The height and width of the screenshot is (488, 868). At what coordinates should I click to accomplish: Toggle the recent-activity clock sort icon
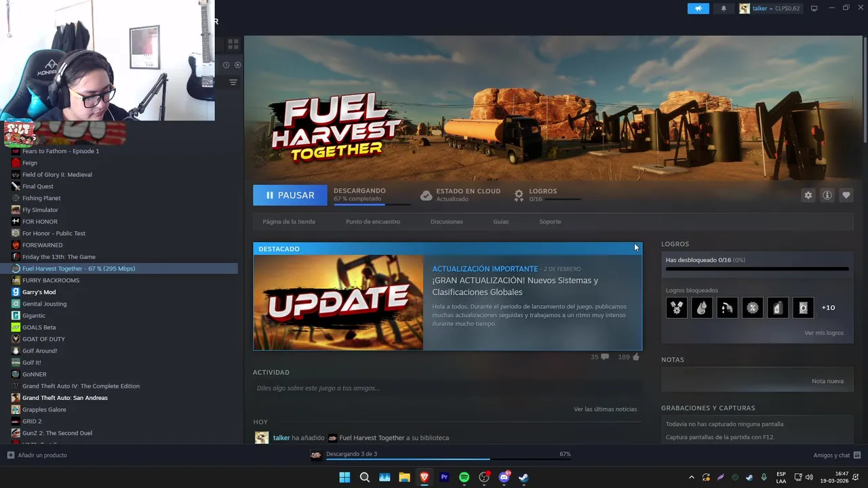(226, 65)
